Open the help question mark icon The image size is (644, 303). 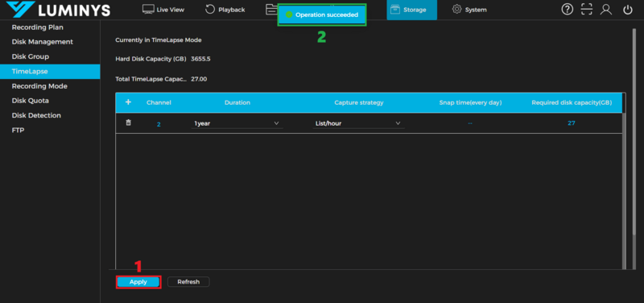point(568,10)
